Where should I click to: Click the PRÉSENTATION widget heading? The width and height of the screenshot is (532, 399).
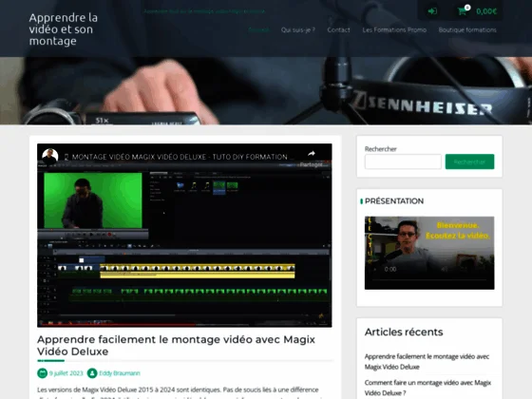(394, 201)
